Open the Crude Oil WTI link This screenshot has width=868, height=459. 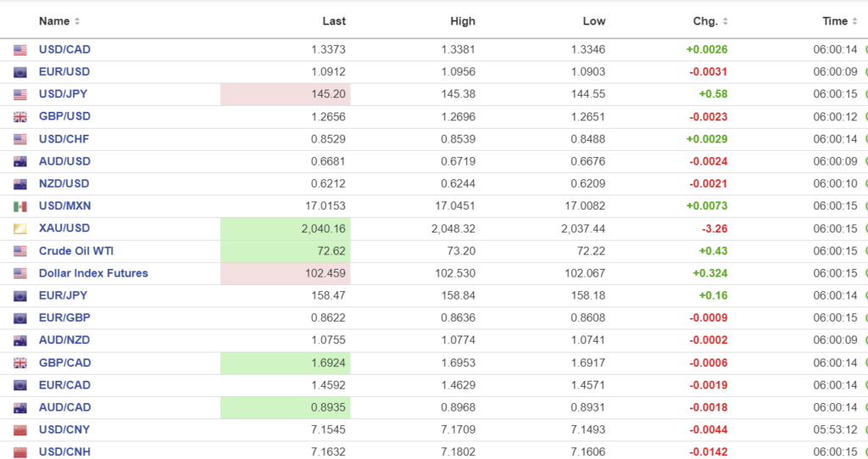click(x=76, y=251)
